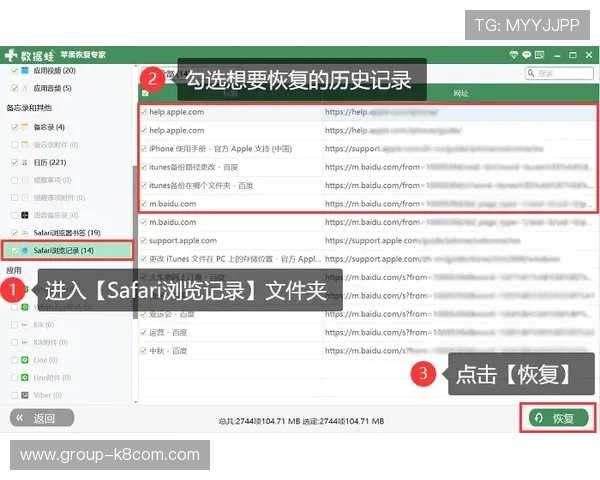
Task: Click the '中秋 - 百度' row title
Action: pos(168,351)
